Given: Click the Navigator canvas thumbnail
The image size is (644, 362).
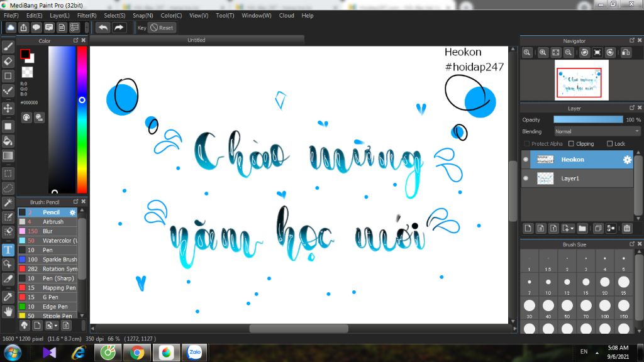Looking at the screenshot, I should (x=581, y=80).
